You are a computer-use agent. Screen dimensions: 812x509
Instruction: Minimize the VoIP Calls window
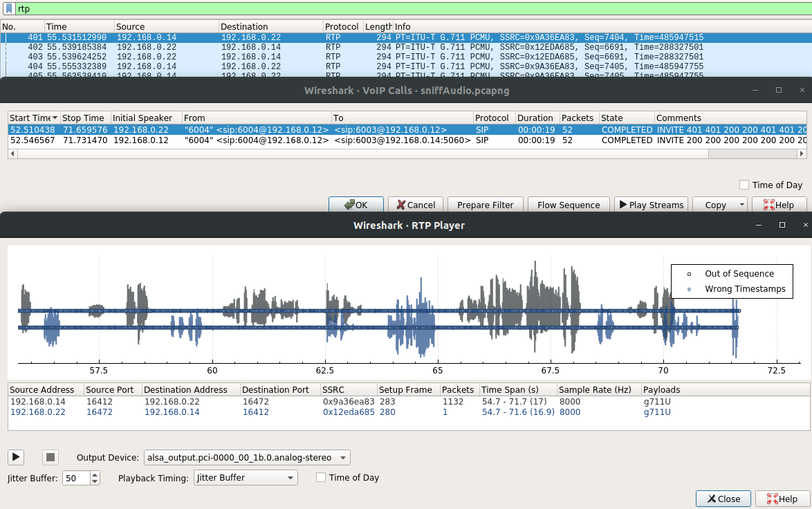(755, 91)
